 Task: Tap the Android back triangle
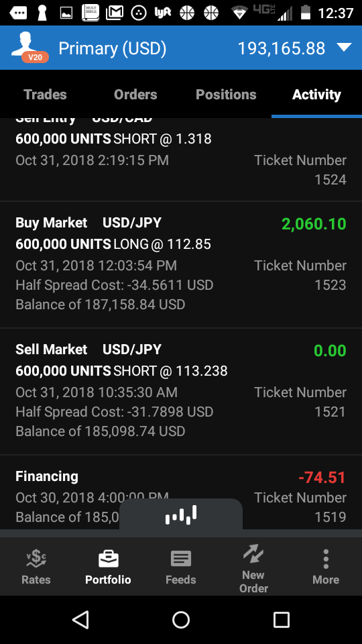click(x=81, y=619)
